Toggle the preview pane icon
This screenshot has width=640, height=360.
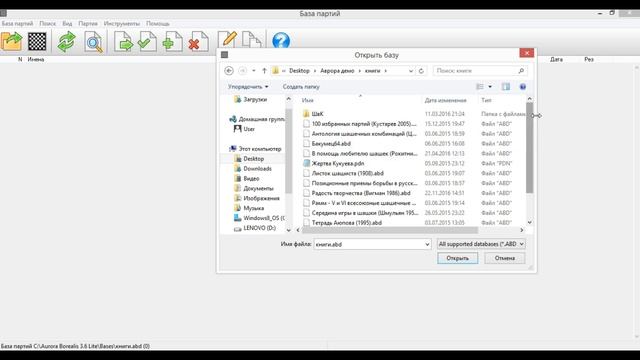(x=506, y=87)
